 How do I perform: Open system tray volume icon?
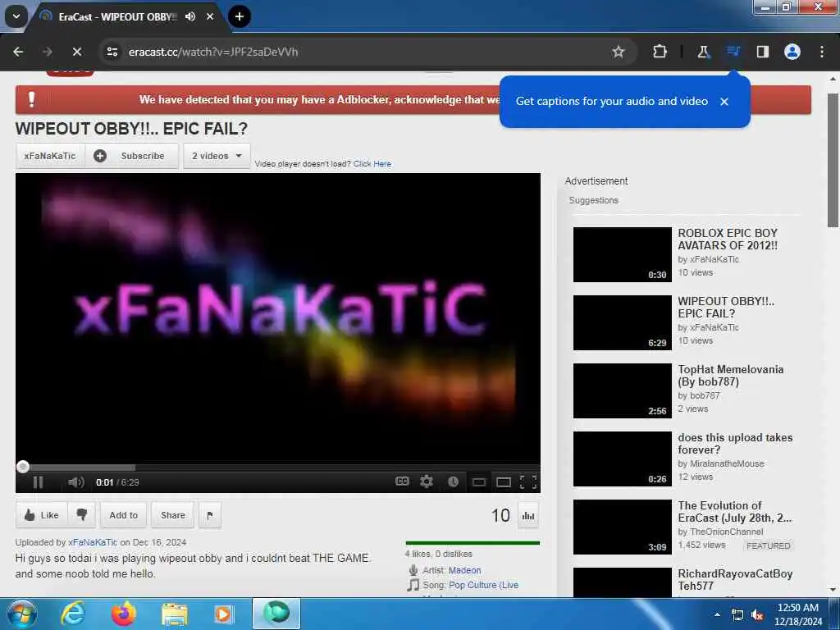pyautogui.click(x=757, y=615)
